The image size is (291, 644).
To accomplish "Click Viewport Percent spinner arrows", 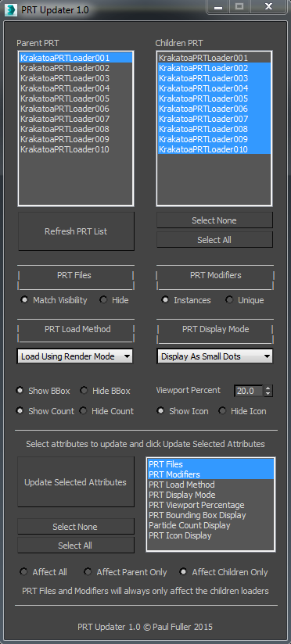I will (x=268, y=391).
